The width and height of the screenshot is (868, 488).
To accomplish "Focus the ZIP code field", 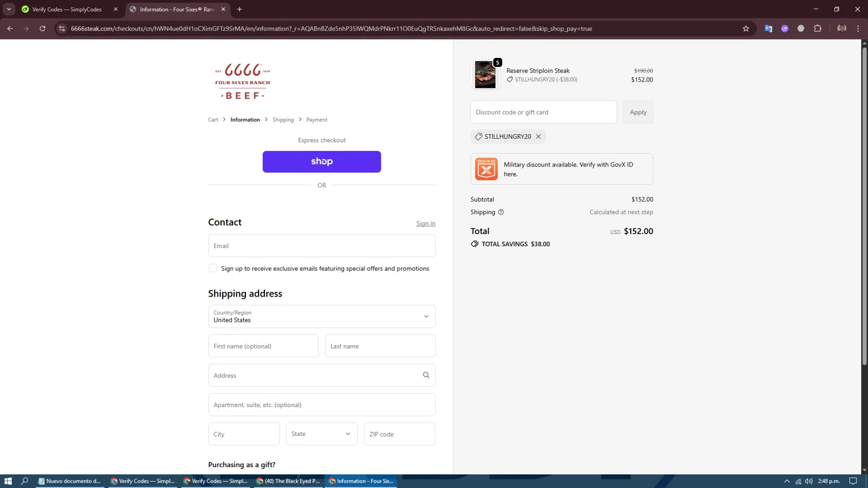I will point(400,434).
